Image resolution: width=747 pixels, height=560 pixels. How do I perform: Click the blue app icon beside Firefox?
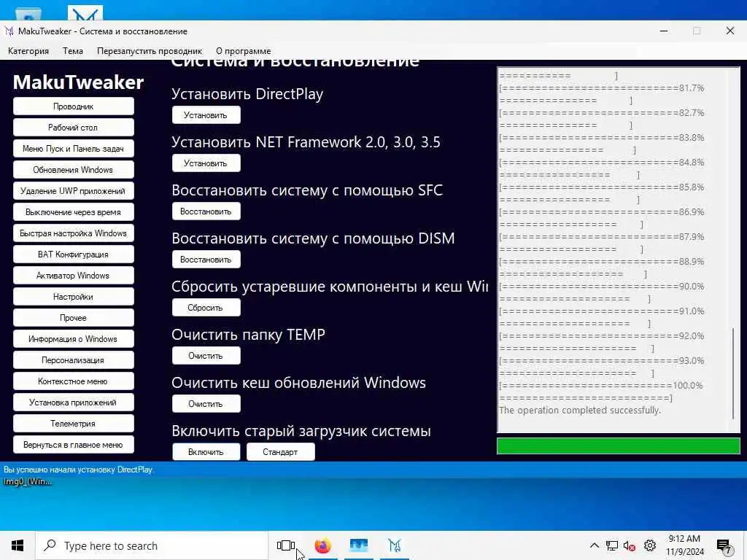(x=359, y=545)
